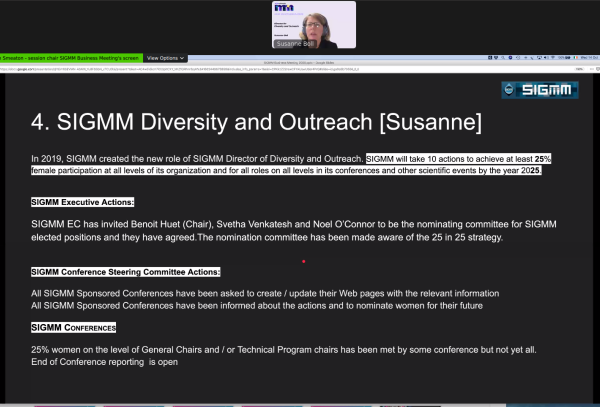Click the "SIGMM Conference Steering Committee Actions:" heading

click(126, 272)
